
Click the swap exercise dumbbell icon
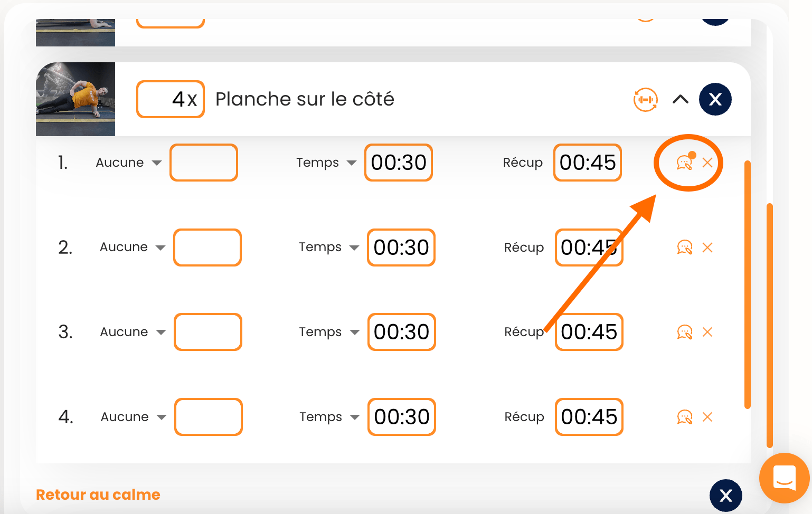[x=646, y=99]
